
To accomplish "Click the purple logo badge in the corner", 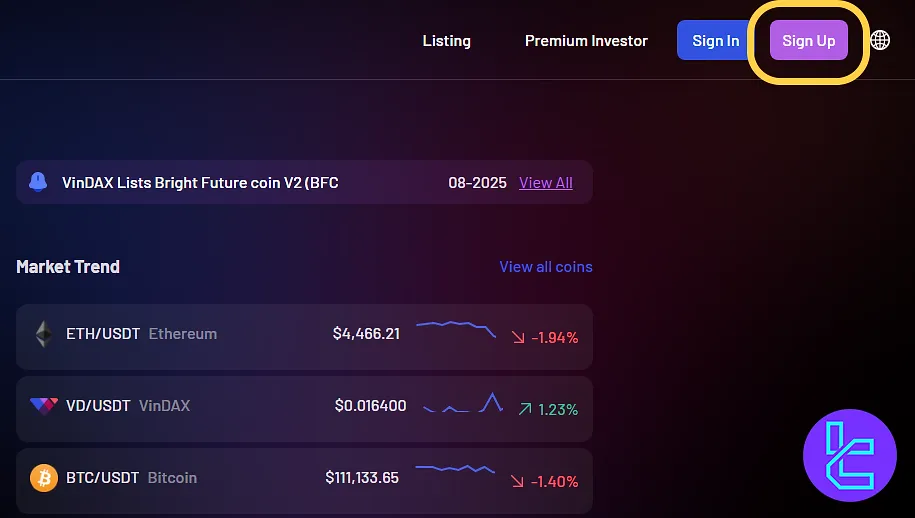I will point(849,456).
